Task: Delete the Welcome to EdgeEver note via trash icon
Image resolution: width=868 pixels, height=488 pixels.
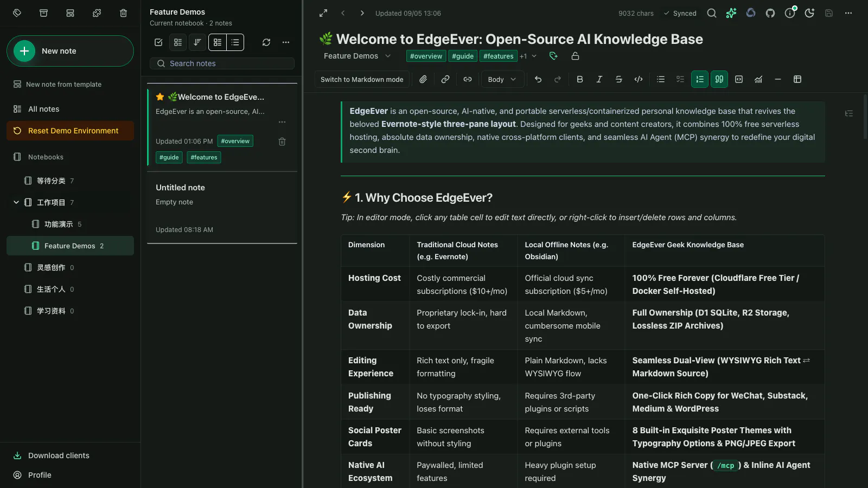Action: tap(282, 142)
